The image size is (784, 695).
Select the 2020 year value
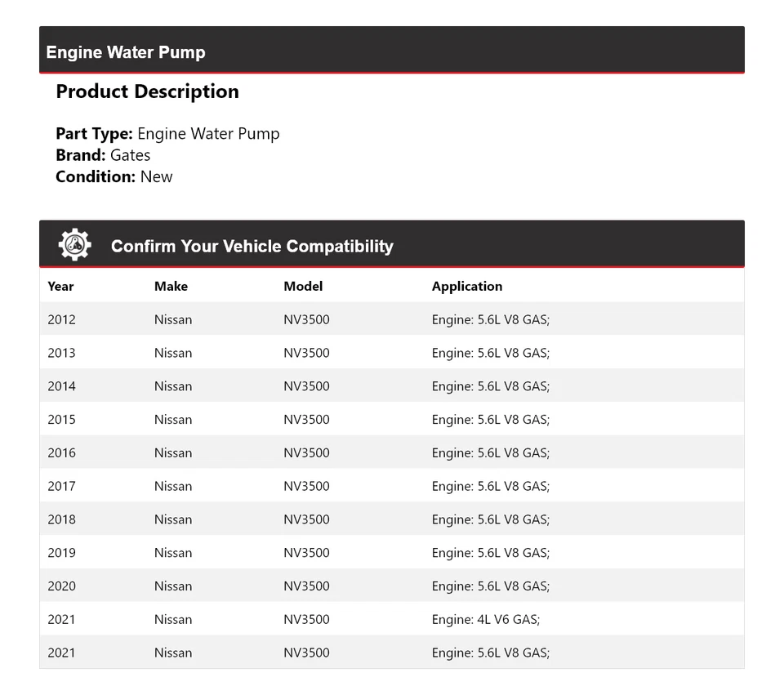coord(61,586)
